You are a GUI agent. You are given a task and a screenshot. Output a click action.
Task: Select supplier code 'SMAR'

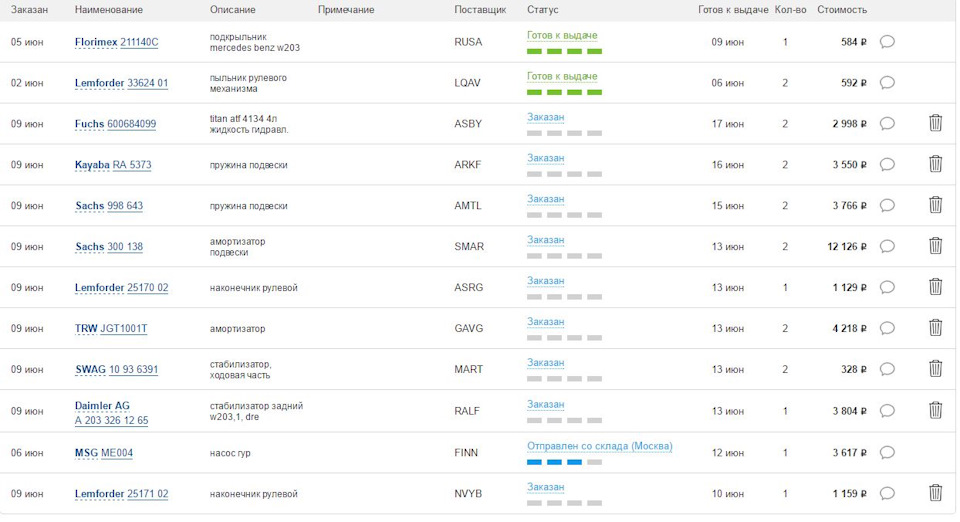click(469, 247)
